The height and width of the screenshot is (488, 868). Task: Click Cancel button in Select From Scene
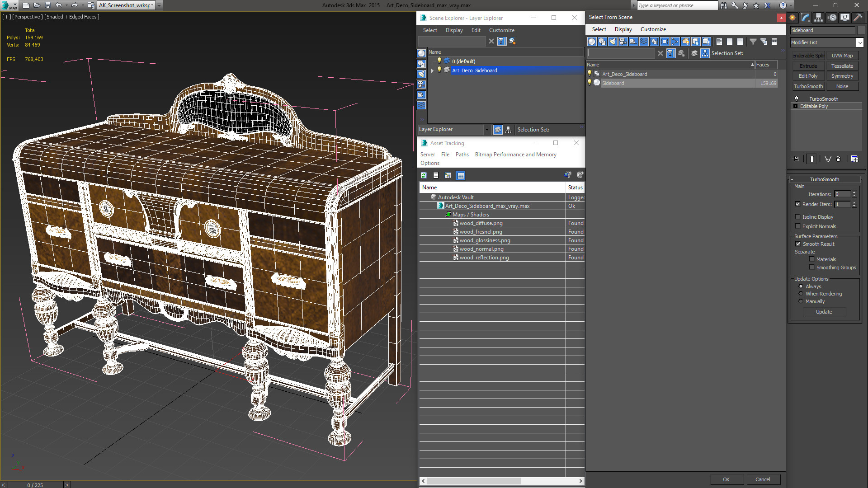(x=763, y=479)
